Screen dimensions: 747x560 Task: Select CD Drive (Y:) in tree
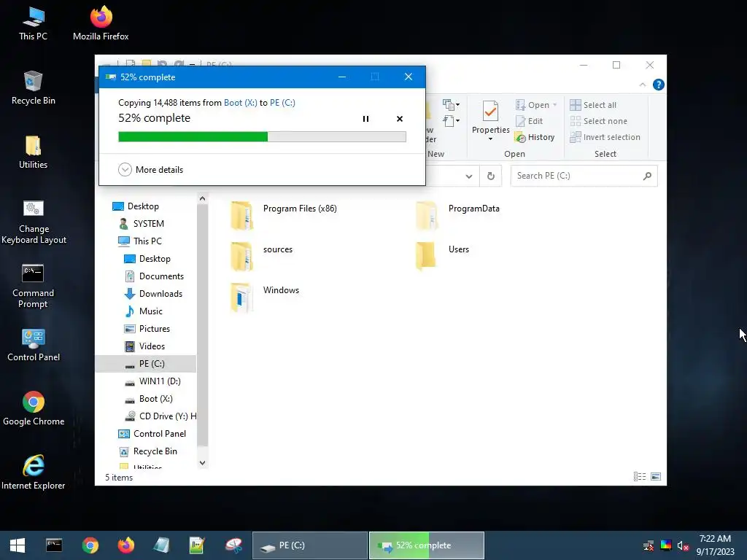[x=163, y=416]
